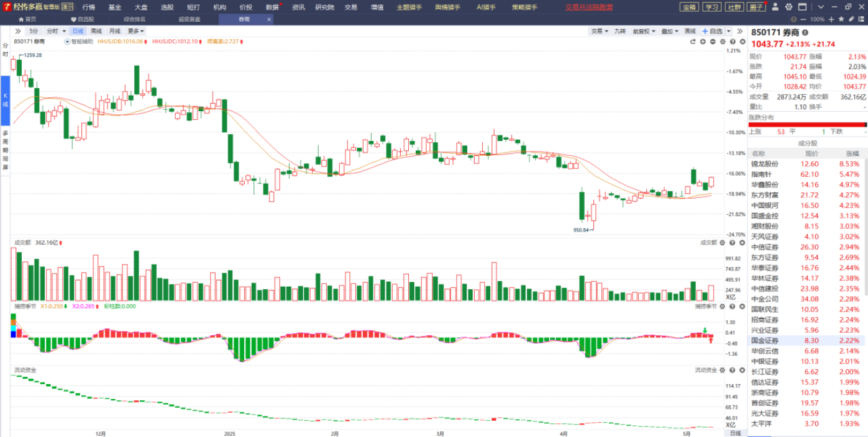Open the 基金 menu
The image size is (868, 437).
coord(115,7)
